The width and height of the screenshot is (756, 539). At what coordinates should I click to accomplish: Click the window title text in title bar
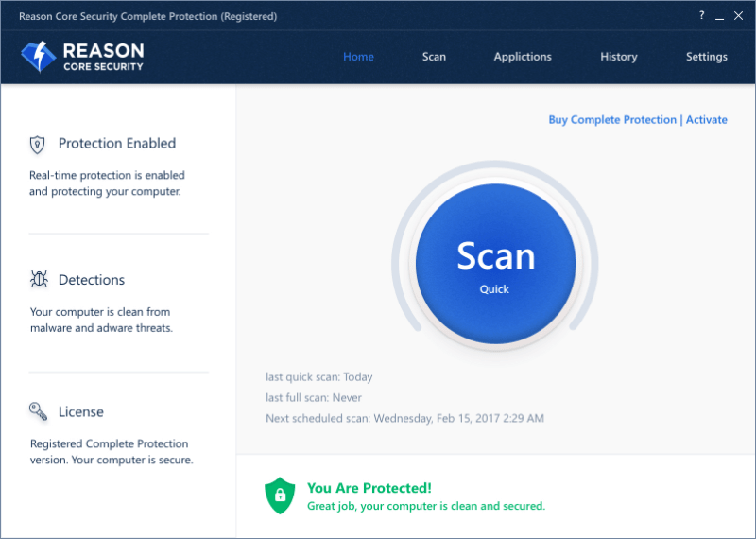[x=148, y=16]
